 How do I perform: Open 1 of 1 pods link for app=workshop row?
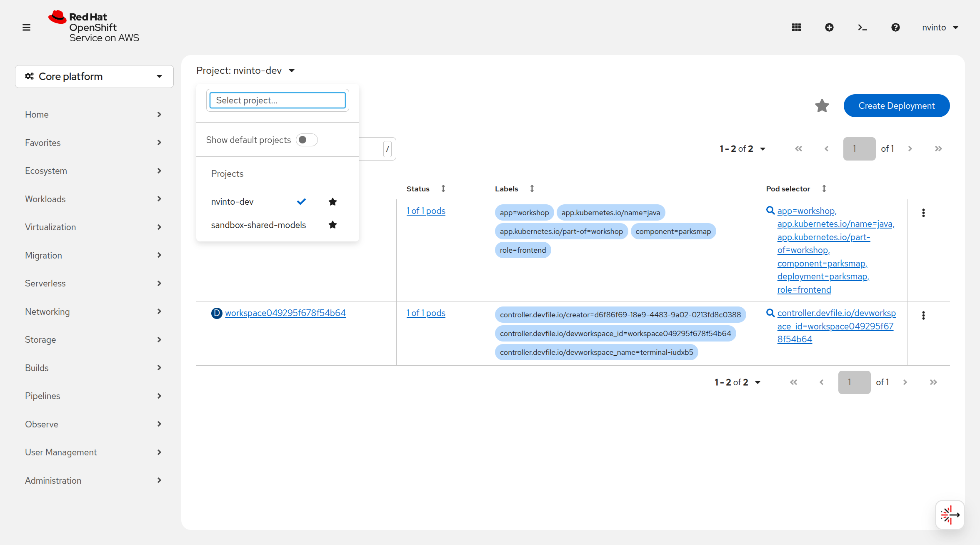click(426, 211)
